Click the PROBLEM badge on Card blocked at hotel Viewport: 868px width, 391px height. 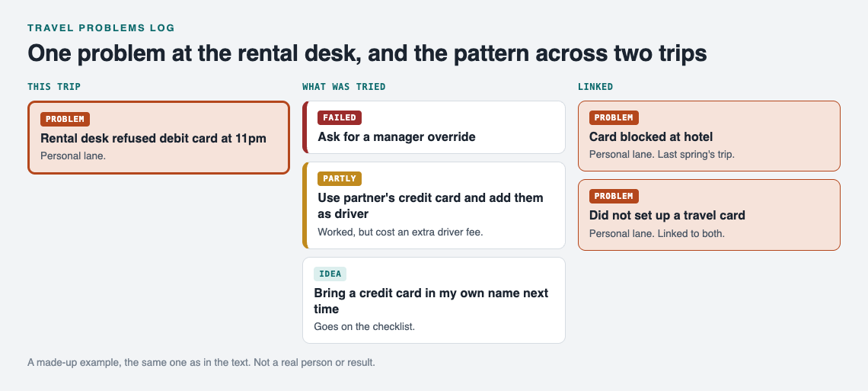[x=614, y=117]
